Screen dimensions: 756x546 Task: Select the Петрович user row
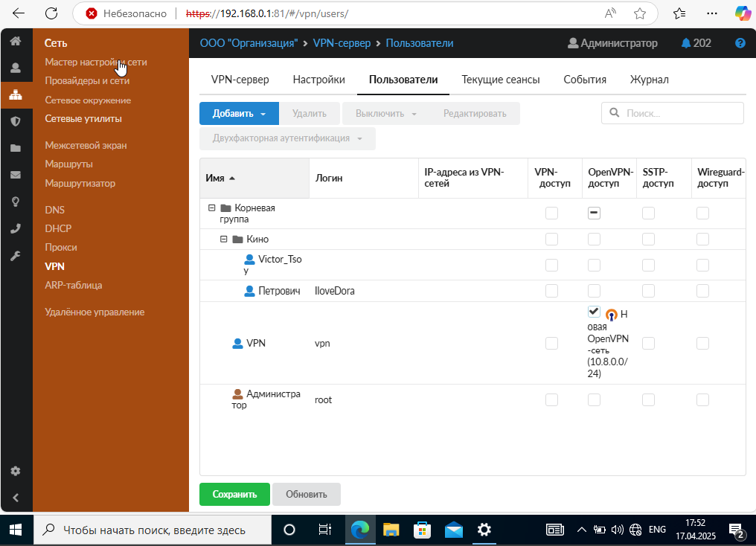tap(472, 291)
